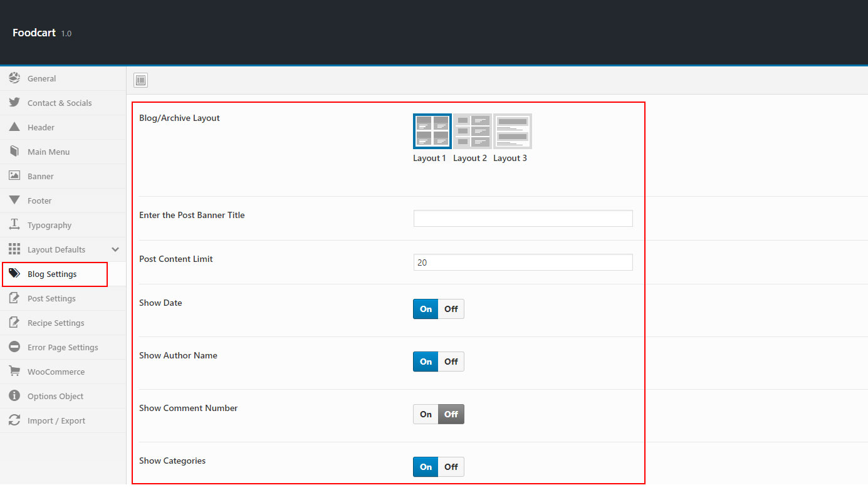Click the Post Content Limit field
This screenshot has width=868, height=495.
click(523, 262)
